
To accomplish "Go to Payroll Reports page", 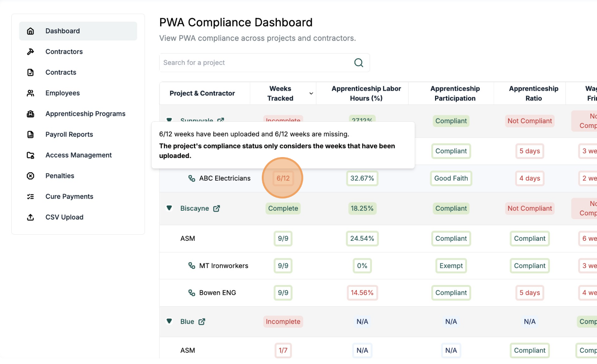I will tap(69, 135).
